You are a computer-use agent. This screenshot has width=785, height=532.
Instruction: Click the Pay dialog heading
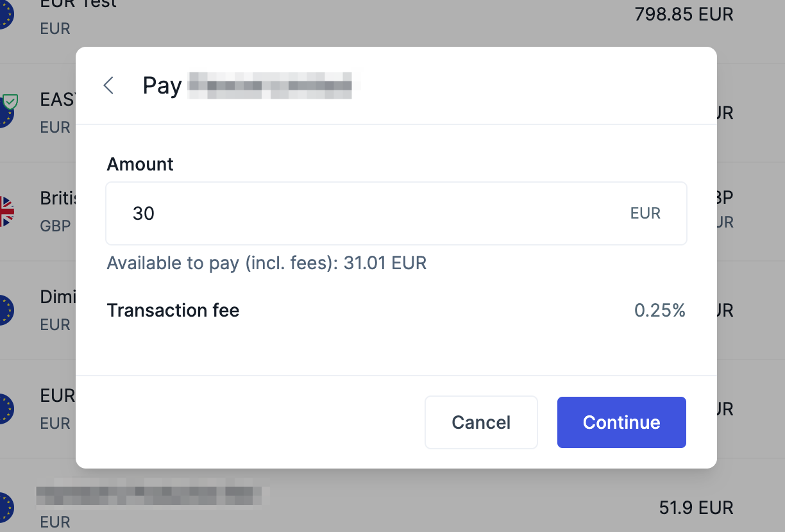tap(162, 85)
